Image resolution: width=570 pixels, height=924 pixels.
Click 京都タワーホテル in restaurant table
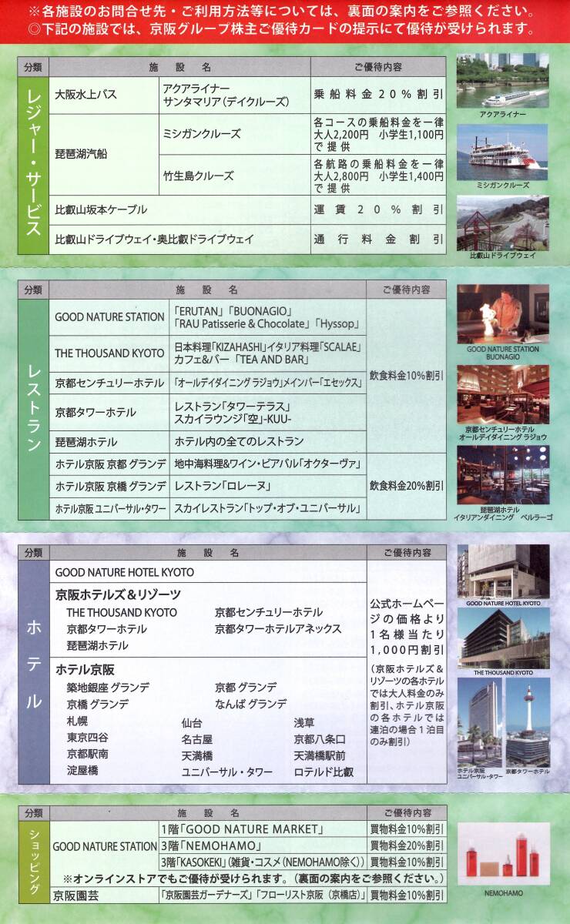coord(109,413)
